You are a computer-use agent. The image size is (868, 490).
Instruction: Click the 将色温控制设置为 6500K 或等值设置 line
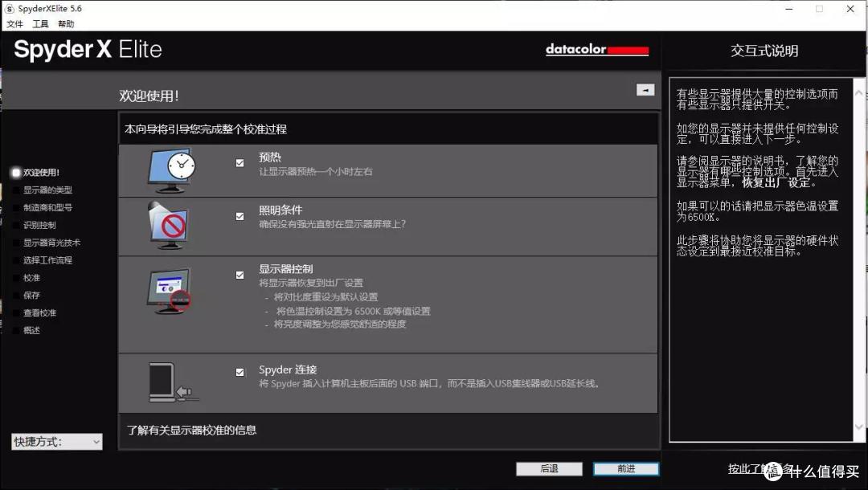tap(353, 311)
